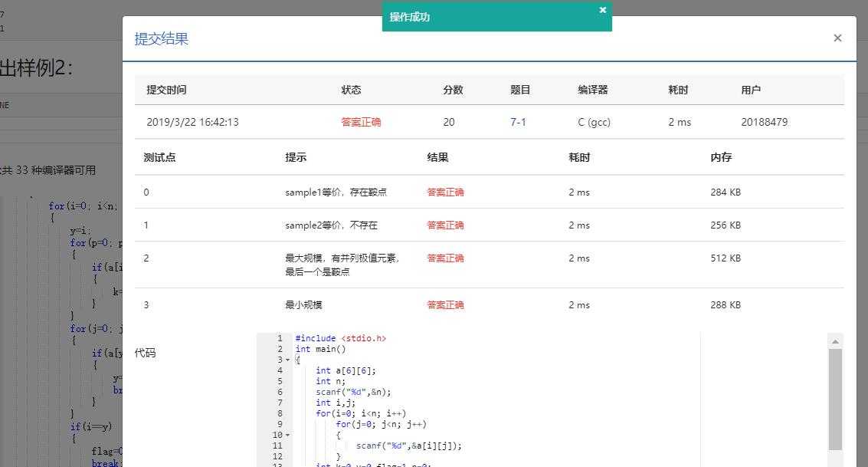Click 答案正确 result for test point 1

[445, 225]
